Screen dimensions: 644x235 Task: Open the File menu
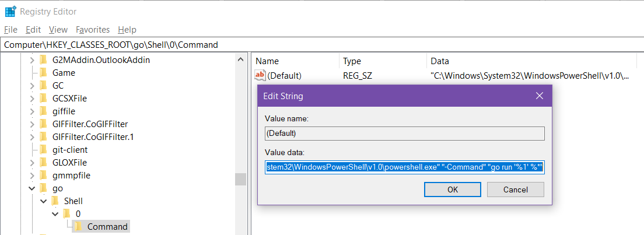coord(10,30)
